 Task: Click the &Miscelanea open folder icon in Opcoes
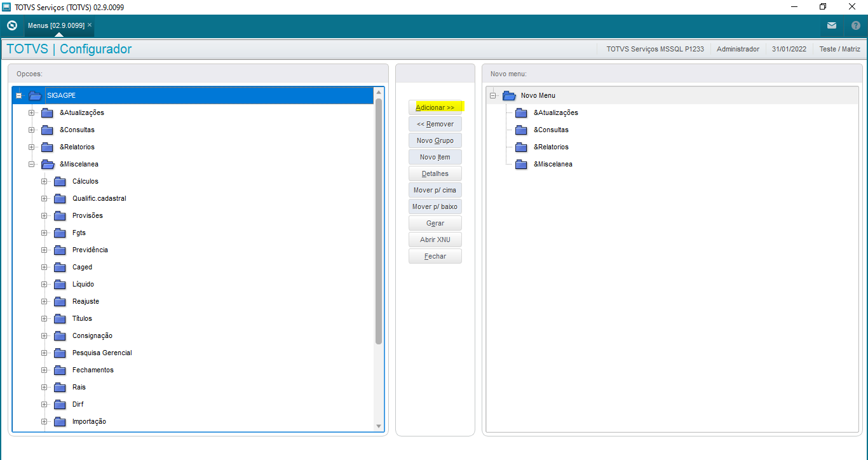pyautogui.click(x=48, y=164)
